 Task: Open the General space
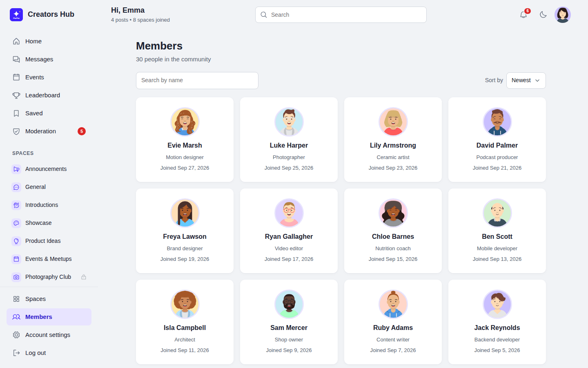(x=49, y=187)
